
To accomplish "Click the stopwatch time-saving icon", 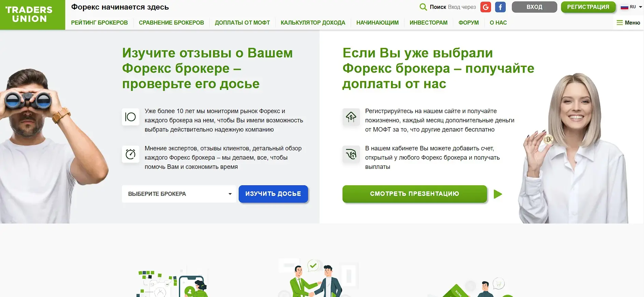I will (130, 154).
